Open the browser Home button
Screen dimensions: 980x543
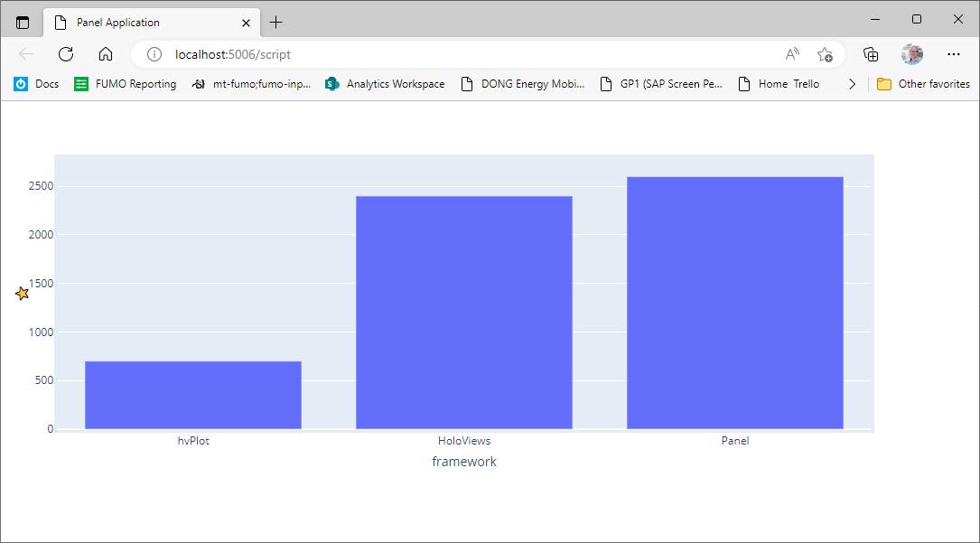pos(105,54)
